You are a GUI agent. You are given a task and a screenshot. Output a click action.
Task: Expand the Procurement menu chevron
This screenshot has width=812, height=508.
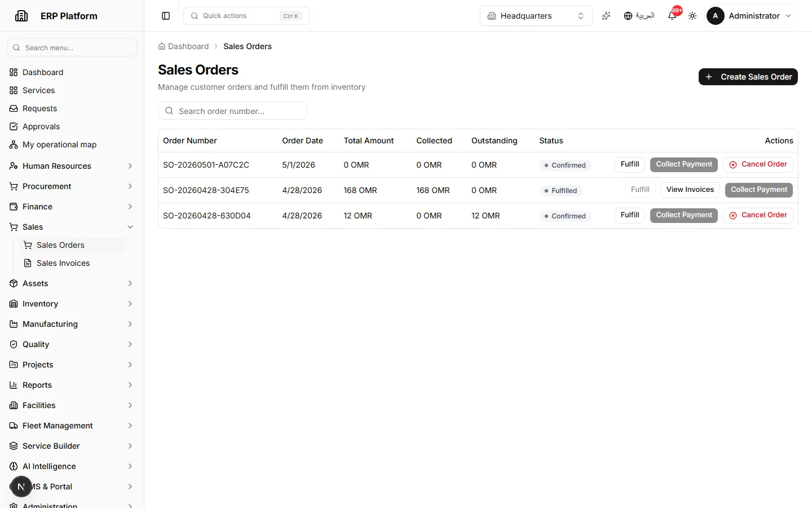point(130,186)
